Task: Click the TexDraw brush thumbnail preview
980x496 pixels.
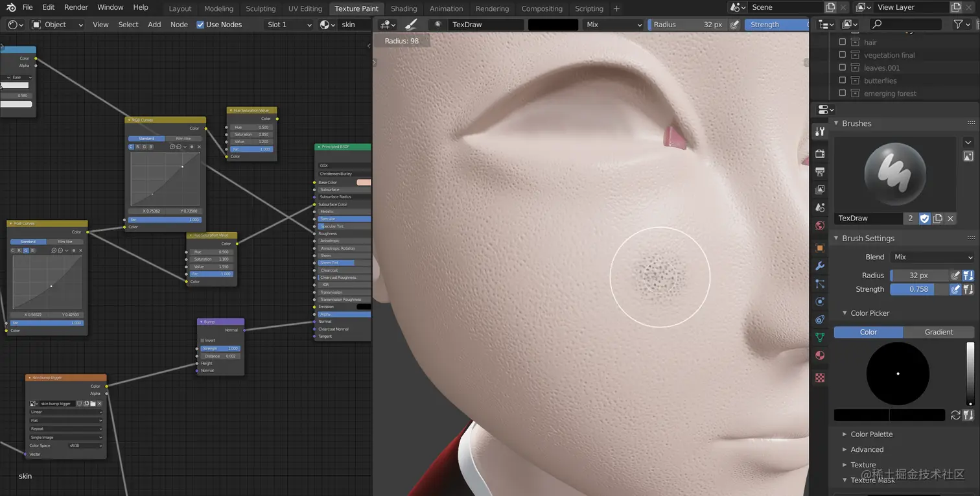Action: coord(895,173)
